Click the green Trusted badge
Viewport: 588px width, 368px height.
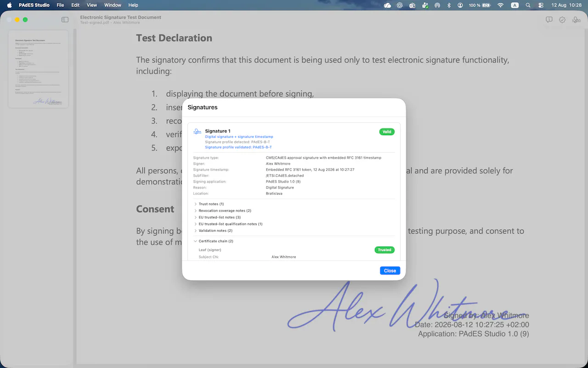pos(384,250)
